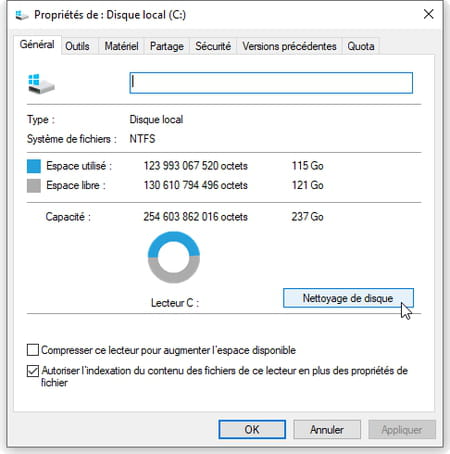Viewport: 450px width, 454px height.
Task: Go to the Sécurité tab
Action: click(213, 46)
